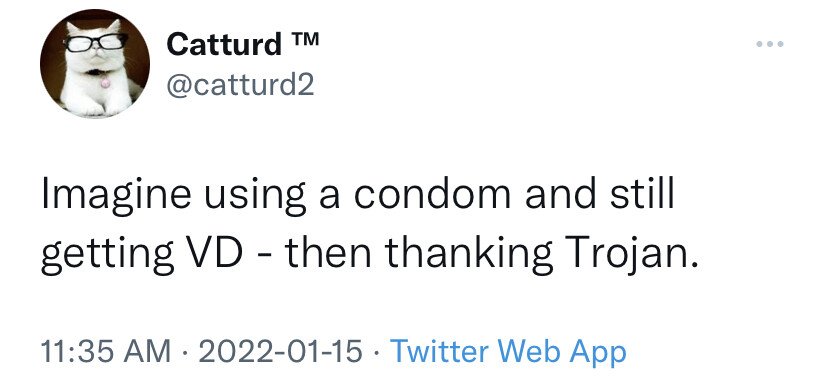Click the 11:35 AM timestamp
This screenshot has width=828, height=383.
pos(106,351)
